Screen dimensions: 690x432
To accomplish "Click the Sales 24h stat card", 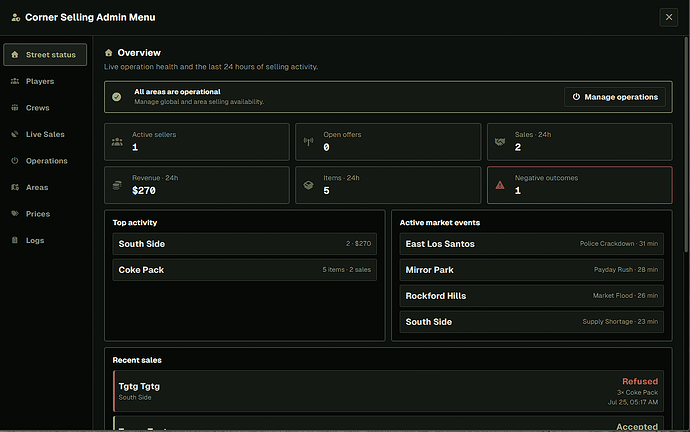I will click(x=580, y=142).
